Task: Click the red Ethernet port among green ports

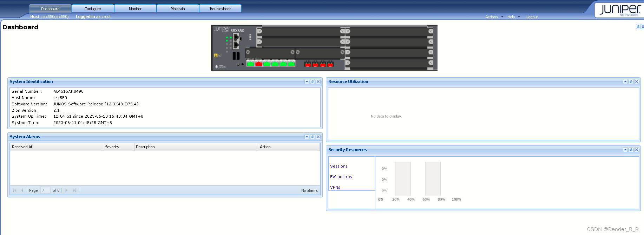Action: point(259,63)
